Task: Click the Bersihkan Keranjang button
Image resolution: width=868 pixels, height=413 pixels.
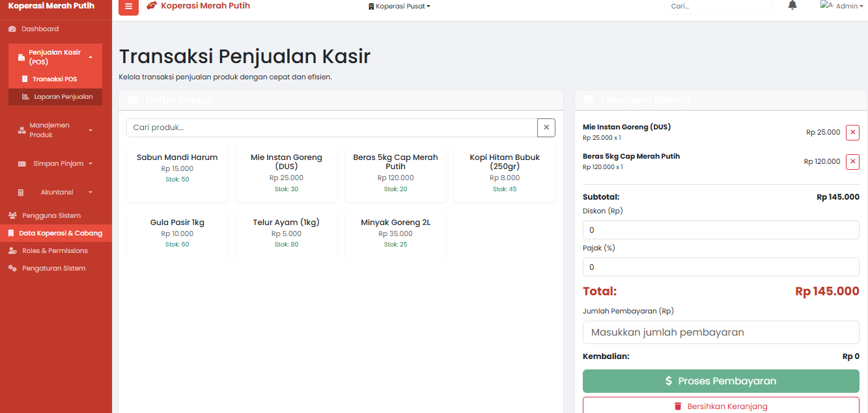Action: (721, 406)
